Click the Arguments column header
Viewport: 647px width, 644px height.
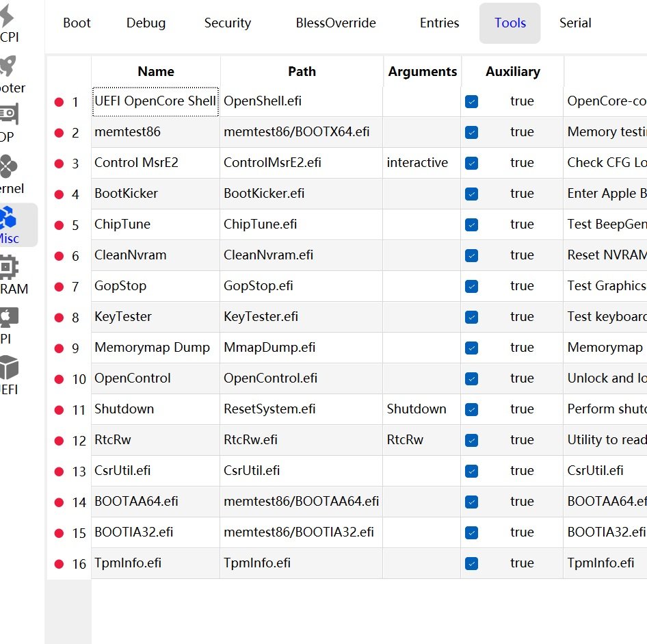[423, 71]
